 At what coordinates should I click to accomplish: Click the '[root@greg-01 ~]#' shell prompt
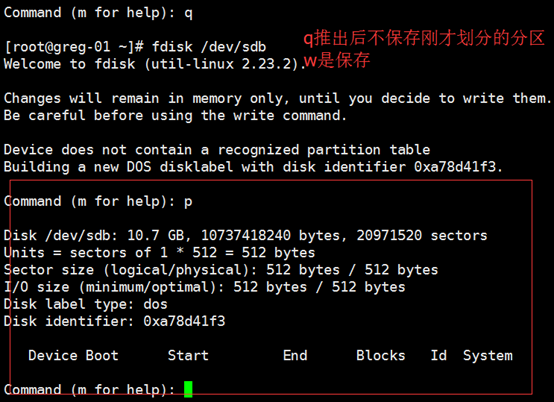pyautogui.click(x=74, y=47)
